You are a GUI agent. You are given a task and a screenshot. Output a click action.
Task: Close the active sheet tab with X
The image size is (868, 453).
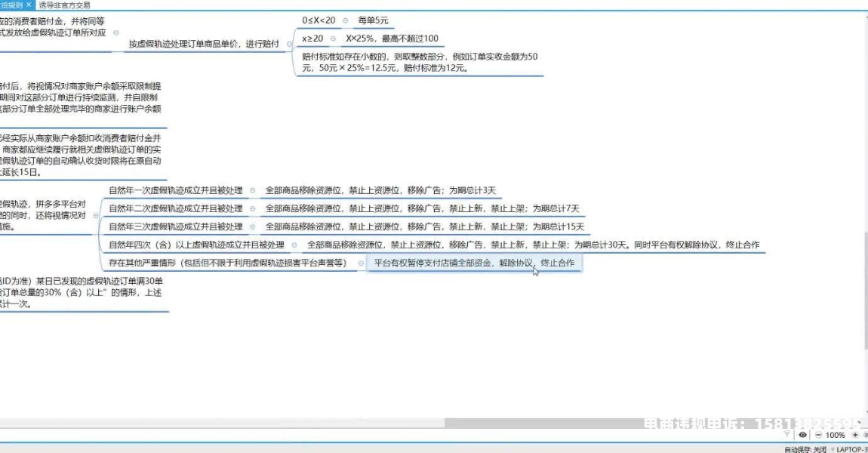[x=29, y=5]
